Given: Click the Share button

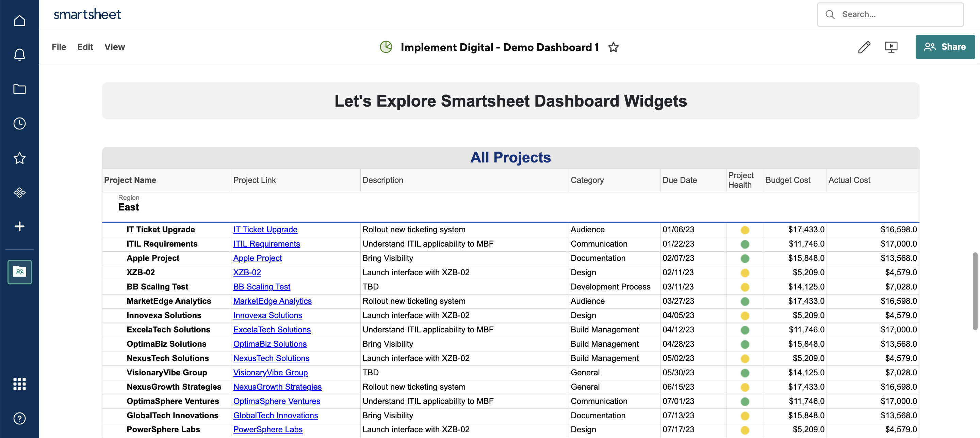Looking at the screenshot, I should pos(945,47).
